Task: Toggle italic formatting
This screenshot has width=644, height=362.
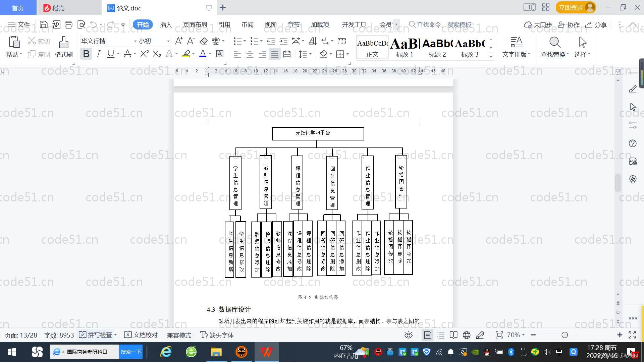Action: coord(98,54)
